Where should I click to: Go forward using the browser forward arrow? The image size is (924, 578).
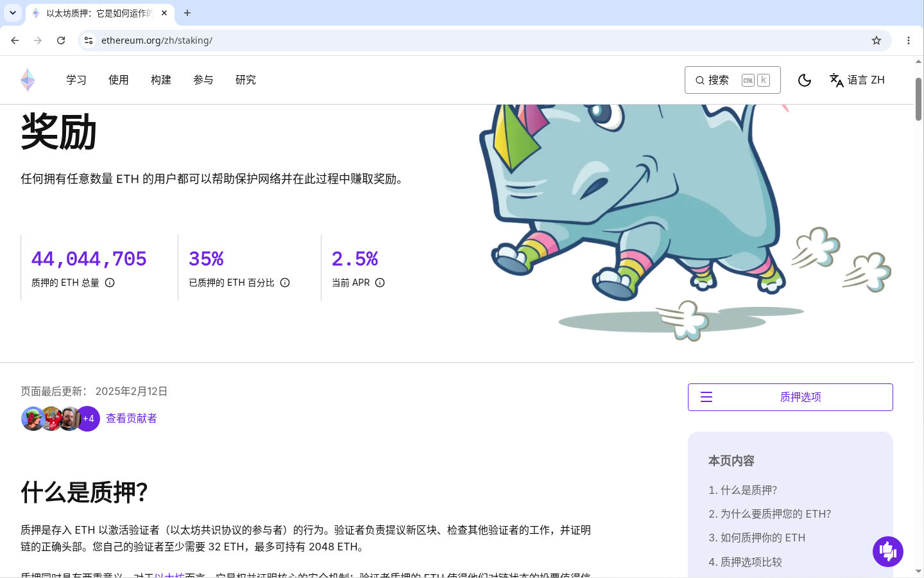[38, 40]
